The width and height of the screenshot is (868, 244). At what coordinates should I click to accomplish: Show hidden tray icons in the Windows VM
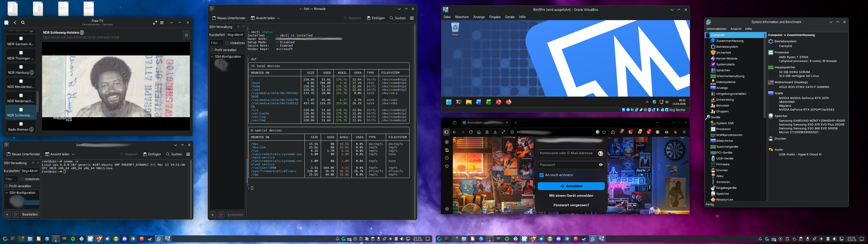point(647,102)
